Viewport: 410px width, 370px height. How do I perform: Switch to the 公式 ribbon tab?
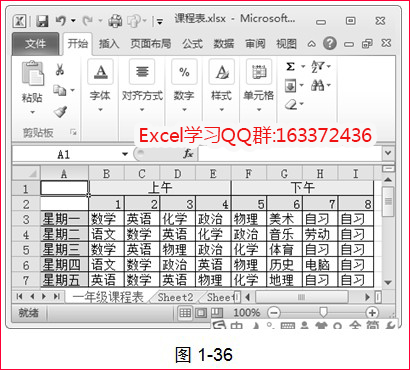pos(192,44)
